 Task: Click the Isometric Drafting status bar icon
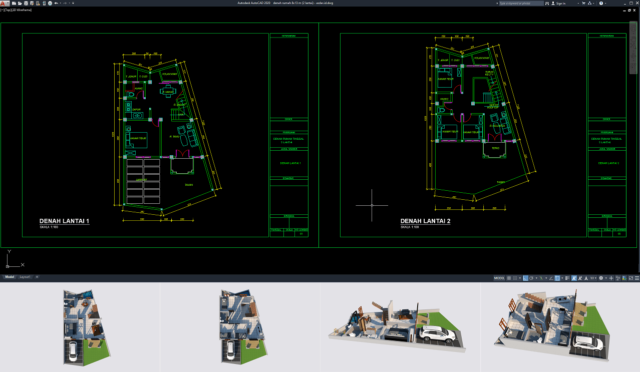coord(541,278)
